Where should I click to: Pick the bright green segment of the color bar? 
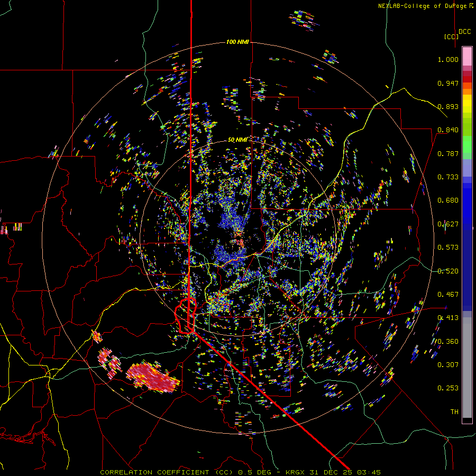467,144
